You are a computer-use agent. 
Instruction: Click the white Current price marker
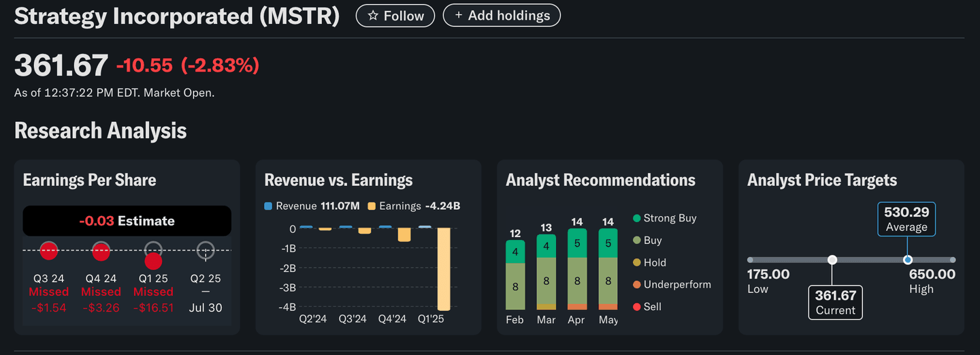tap(832, 260)
